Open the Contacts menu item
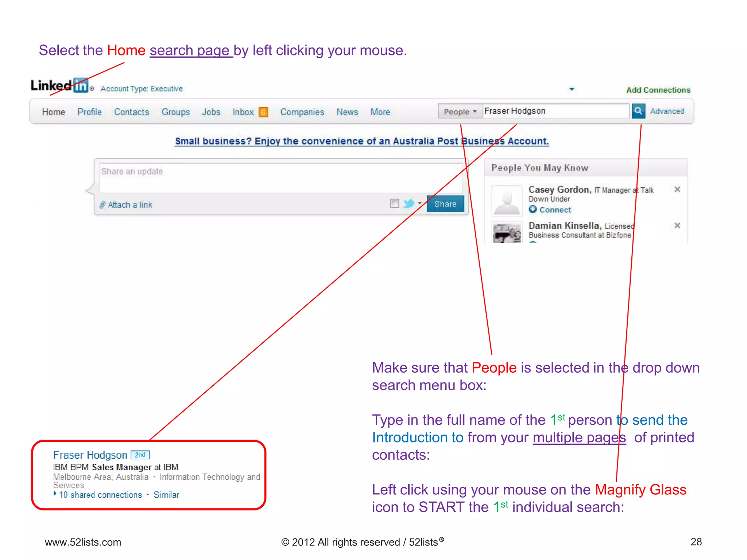This screenshot has height=560, width=747. point(131,112)
